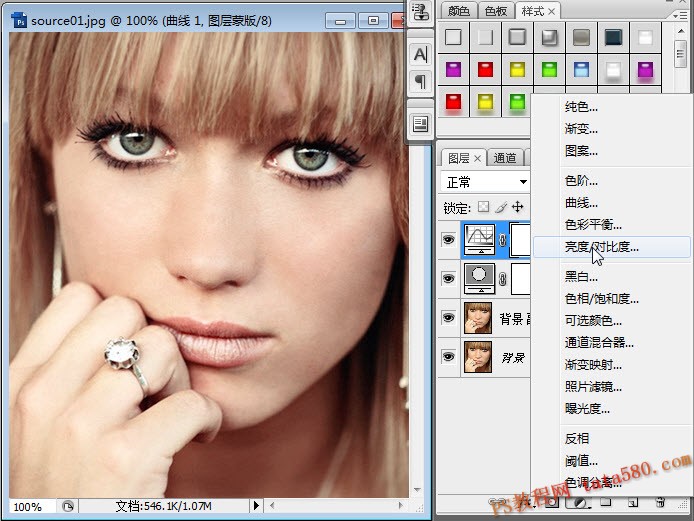Switch to the 通道 tab
Viewport: 694px width, 521px height.
[505, 158]
